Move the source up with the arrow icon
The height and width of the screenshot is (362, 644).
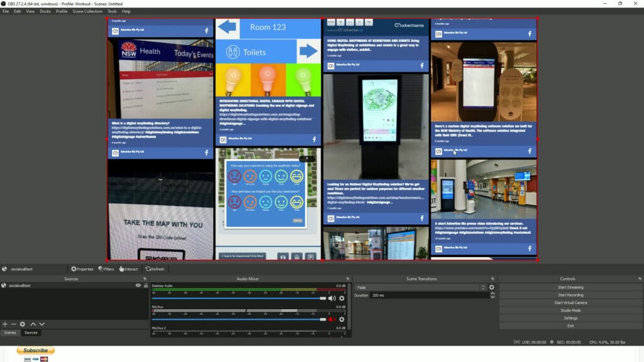(x=33, y=324)
